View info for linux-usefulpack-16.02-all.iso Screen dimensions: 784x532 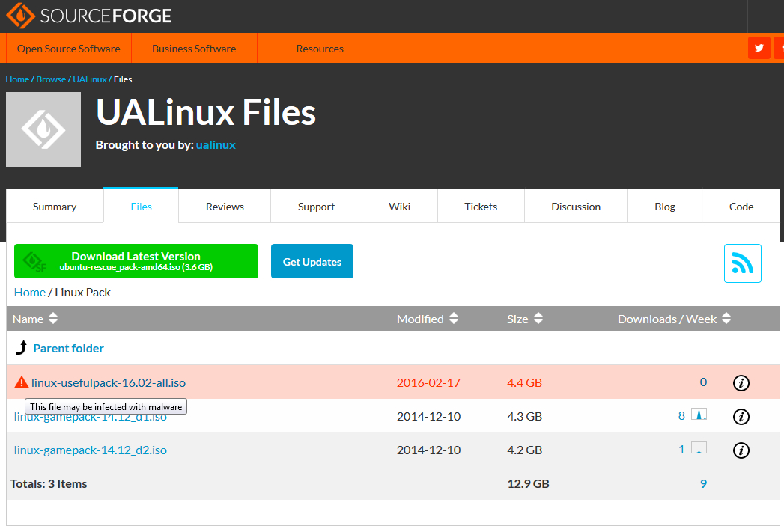click(x=741, y=383)
